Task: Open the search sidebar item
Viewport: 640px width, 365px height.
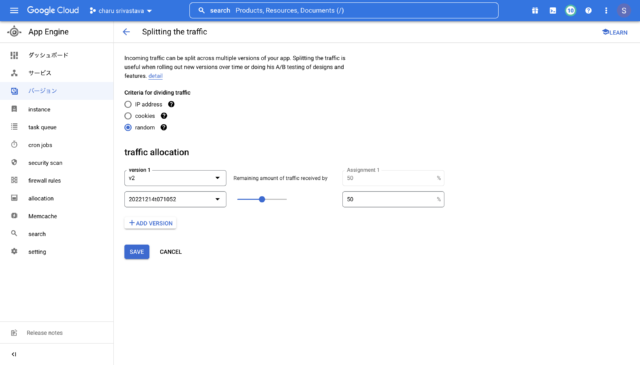Action: click(57, 234)
